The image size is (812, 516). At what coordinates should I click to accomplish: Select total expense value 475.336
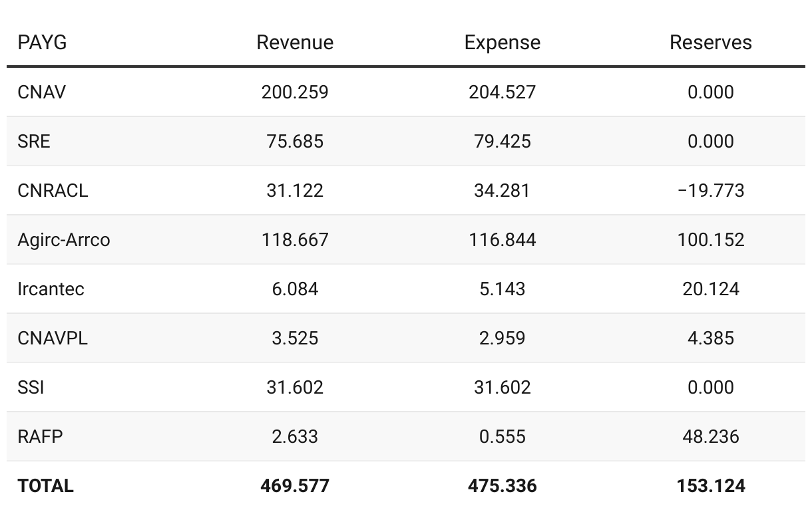click(502, 485)
